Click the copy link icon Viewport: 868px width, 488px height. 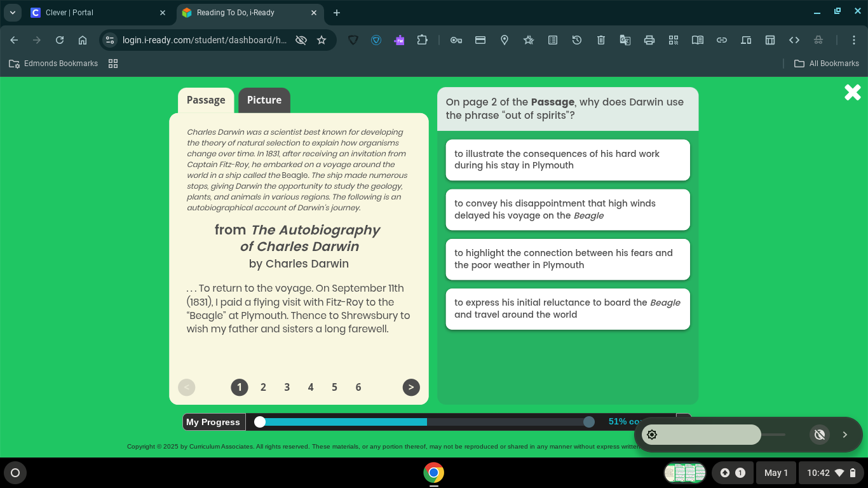[x=722, y=39]
